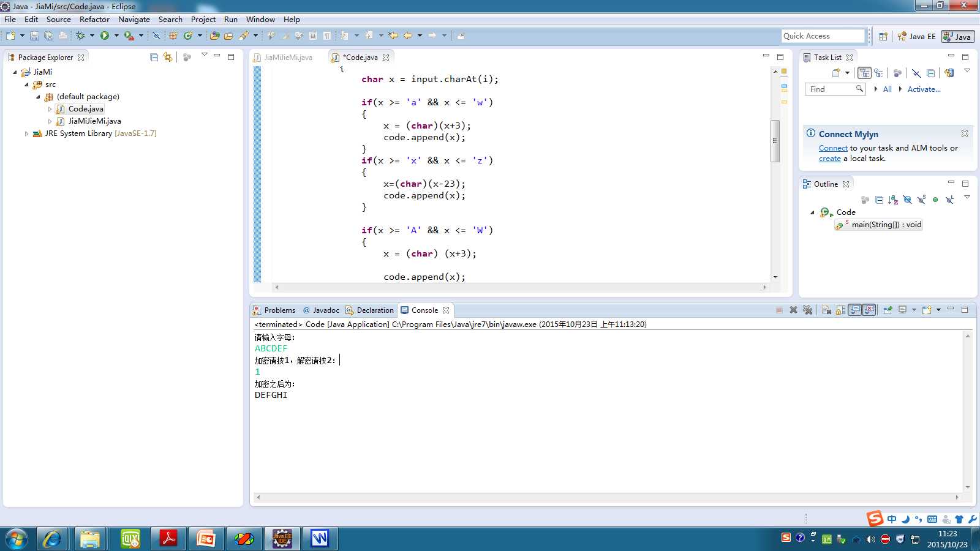Open the Refactor menu
Image resolution: width=980 pixels, height=551 pixels.
click(94, 20)
